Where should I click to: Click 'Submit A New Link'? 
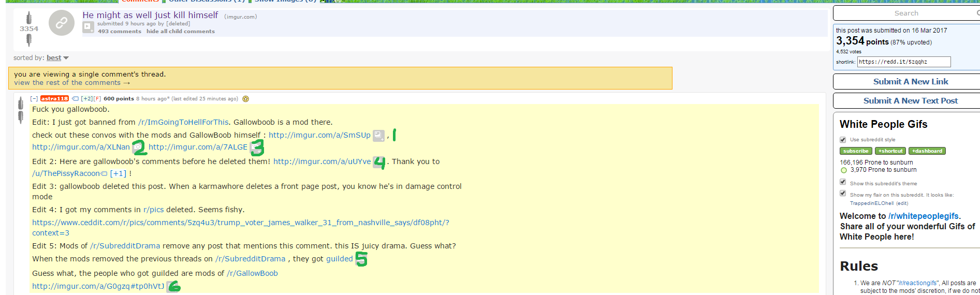911,82
